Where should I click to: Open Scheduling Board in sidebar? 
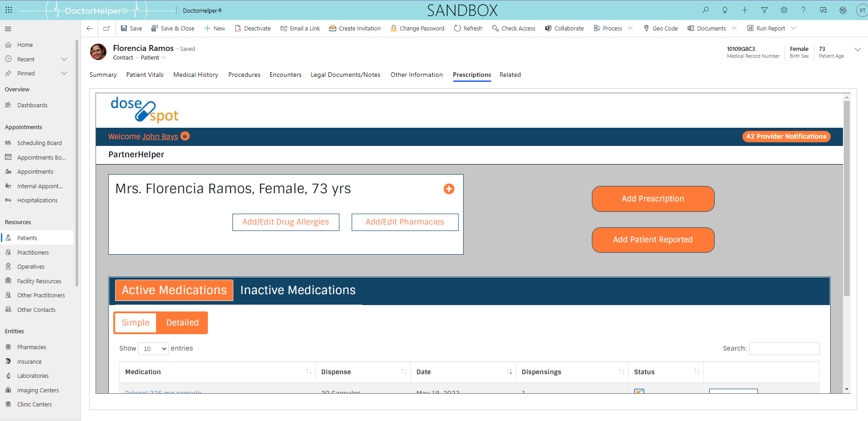[39, 143]
